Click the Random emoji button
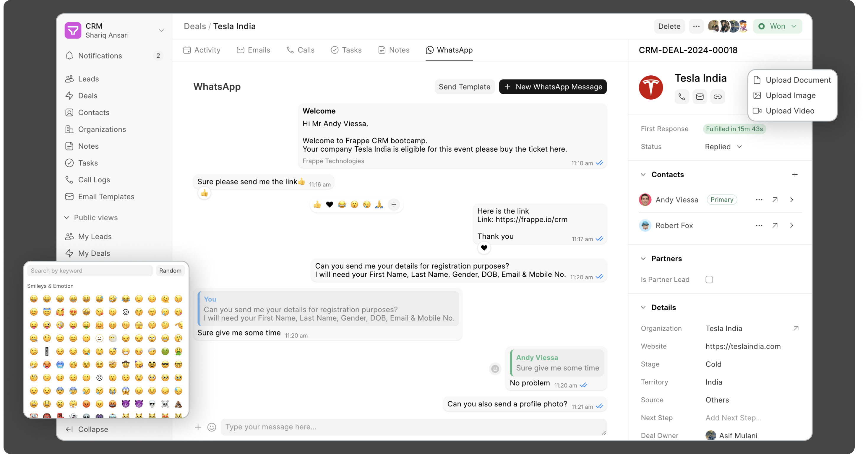868x454 pixels. pyautogui.click(x=170, y=271)
